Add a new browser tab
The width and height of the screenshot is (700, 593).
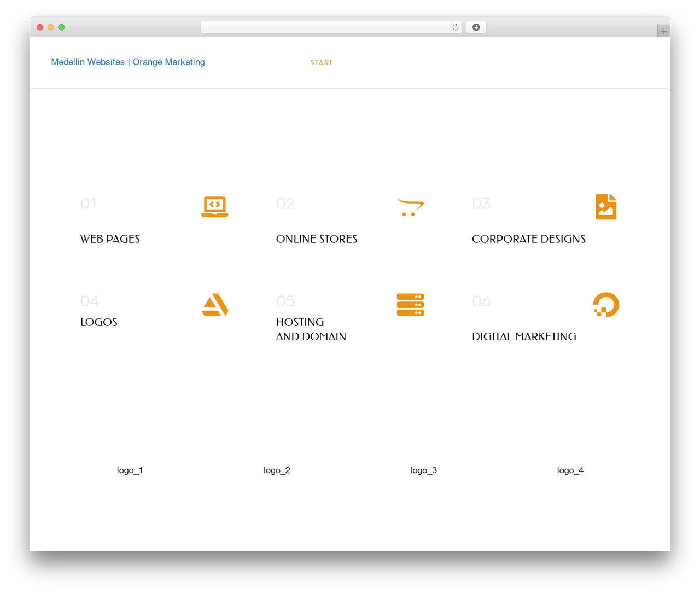[663, 31]
